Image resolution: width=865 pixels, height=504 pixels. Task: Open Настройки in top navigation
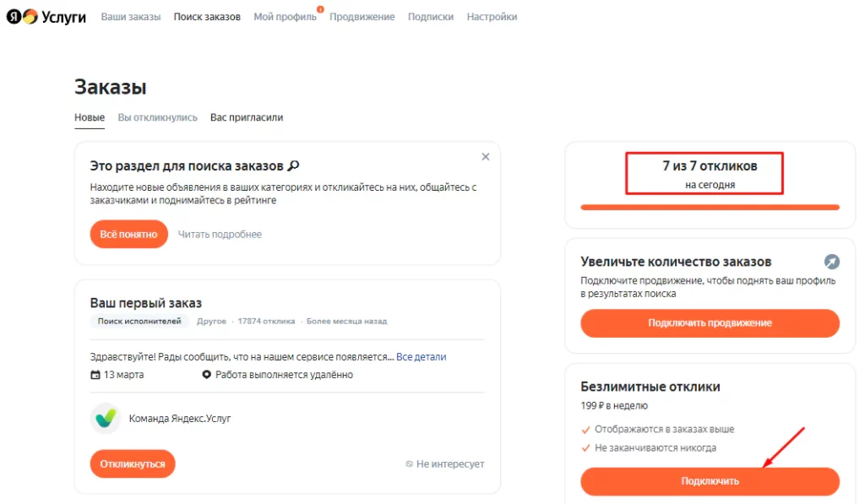pos(492,17)
